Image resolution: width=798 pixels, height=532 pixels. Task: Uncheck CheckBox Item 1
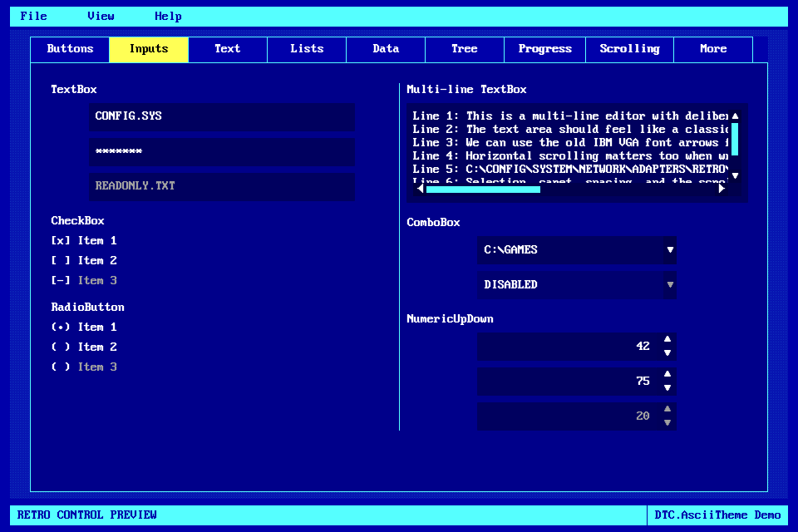(x=84, y=240)
